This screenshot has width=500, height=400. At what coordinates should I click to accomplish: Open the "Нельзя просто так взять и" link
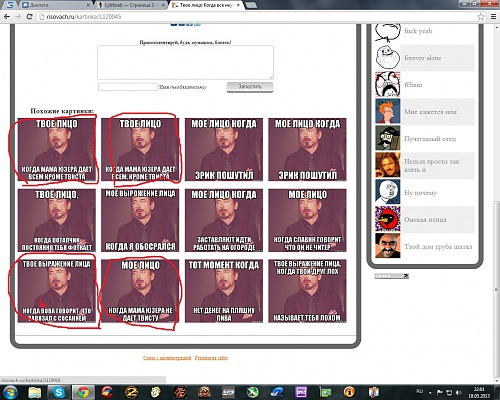coord(432,165)
